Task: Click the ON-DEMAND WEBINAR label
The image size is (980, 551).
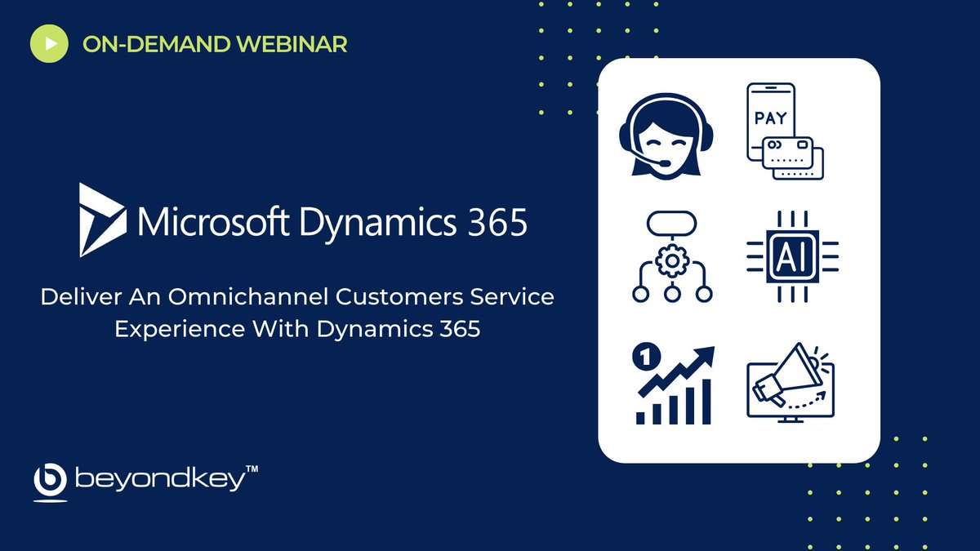Action: [214, 44]
